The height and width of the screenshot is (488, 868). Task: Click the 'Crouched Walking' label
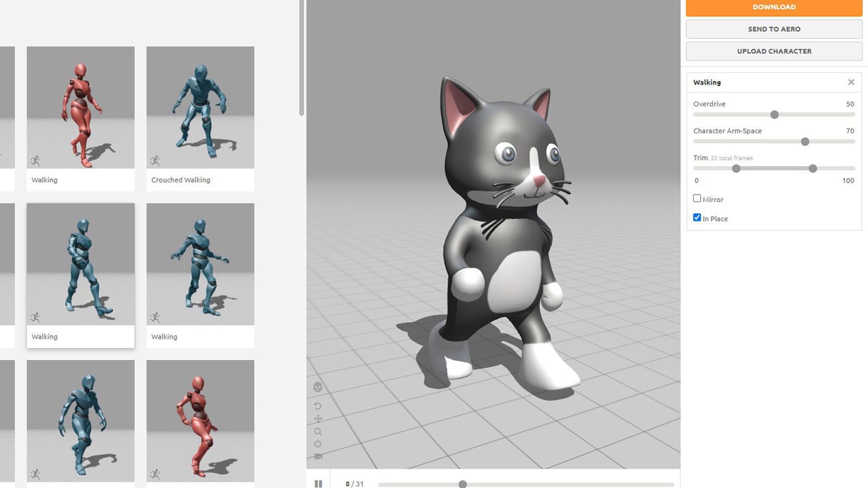[180, 180]
